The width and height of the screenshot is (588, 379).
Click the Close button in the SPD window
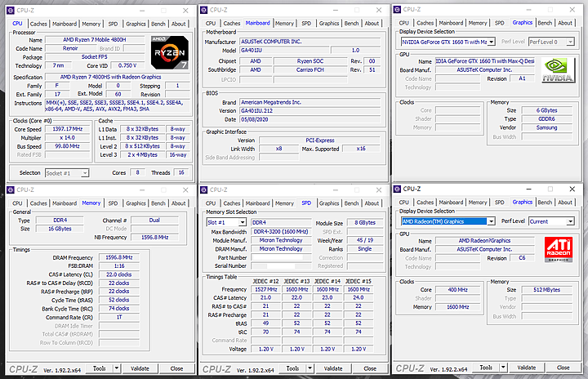click(370, 368)
